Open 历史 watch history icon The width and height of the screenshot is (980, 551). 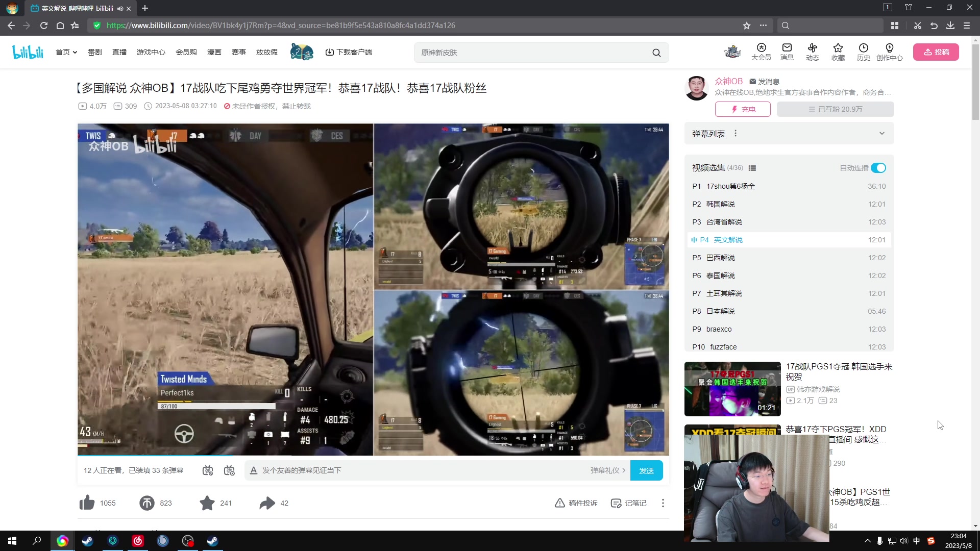[x=863, y=52]
